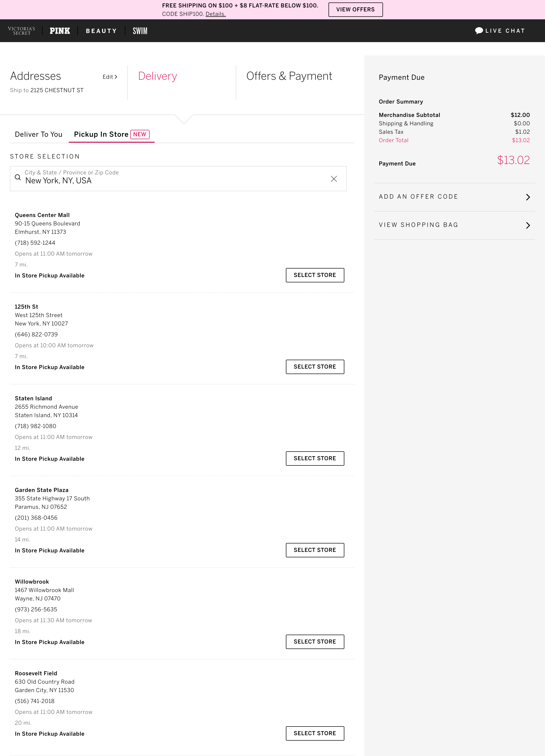Open the PINK brand logo link
Screen dimensions: 545x756
click(60, 31)
